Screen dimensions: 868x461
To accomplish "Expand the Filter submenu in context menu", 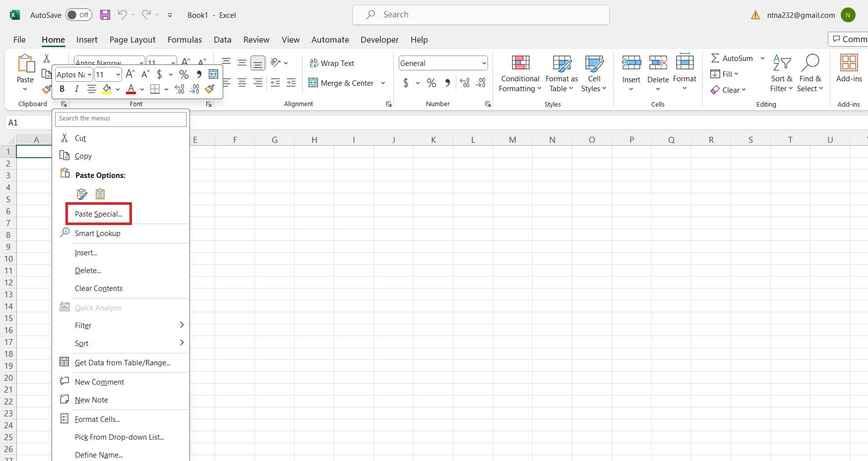I will tap(122, 325).
